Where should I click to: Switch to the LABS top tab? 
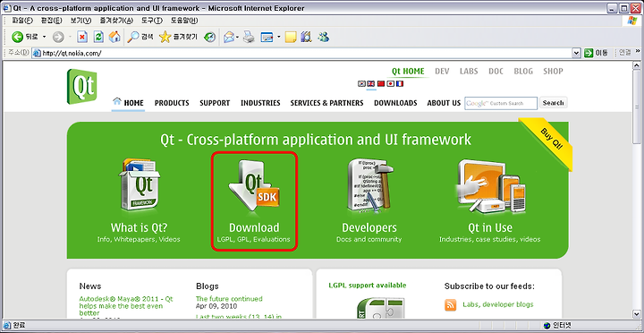coord(469,71)
